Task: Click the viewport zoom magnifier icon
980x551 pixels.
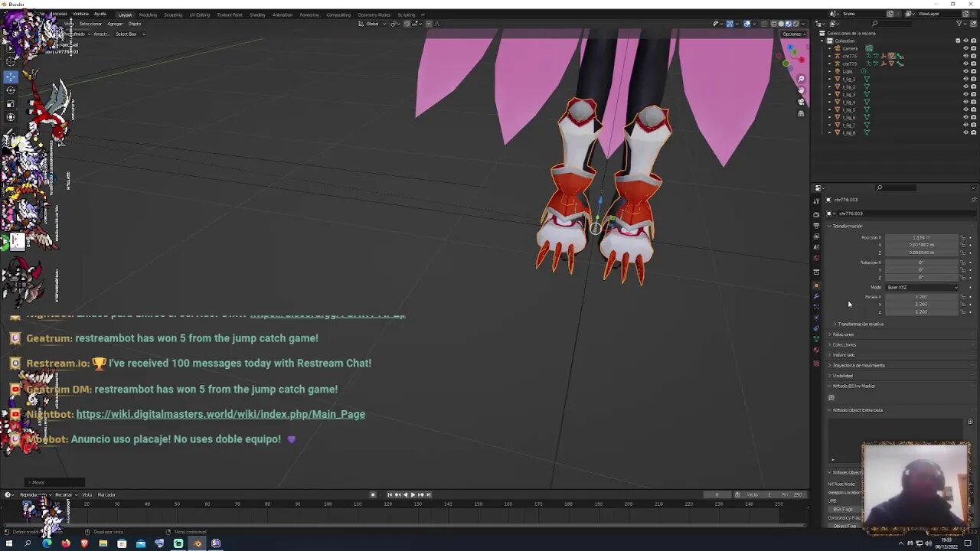Action: [x=801, y=79]
